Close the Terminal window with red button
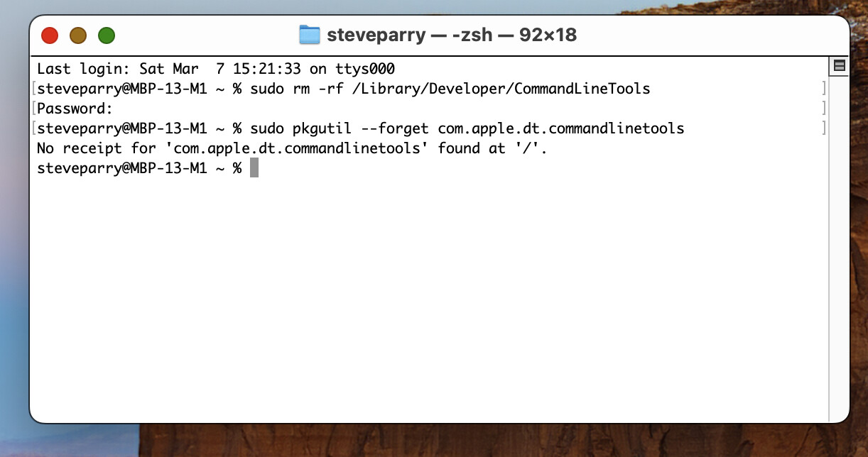The width and height of the screenshot is (868, 457). point(50,35)
